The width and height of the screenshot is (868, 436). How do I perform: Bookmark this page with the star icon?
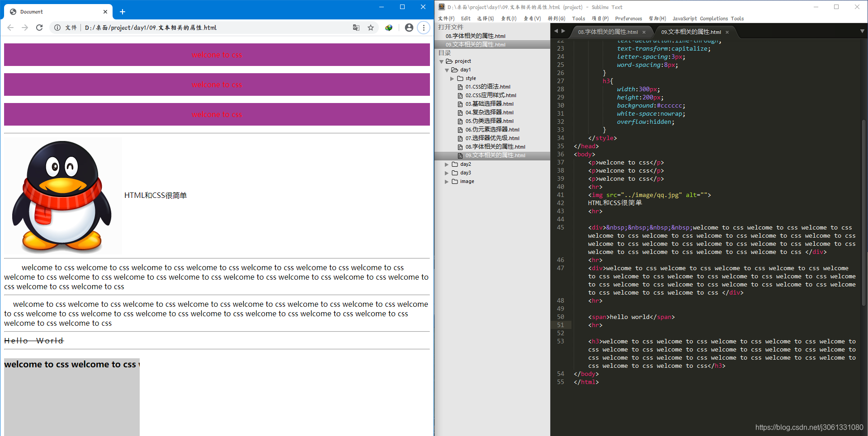pyautogui.click(x=371, y=28)
